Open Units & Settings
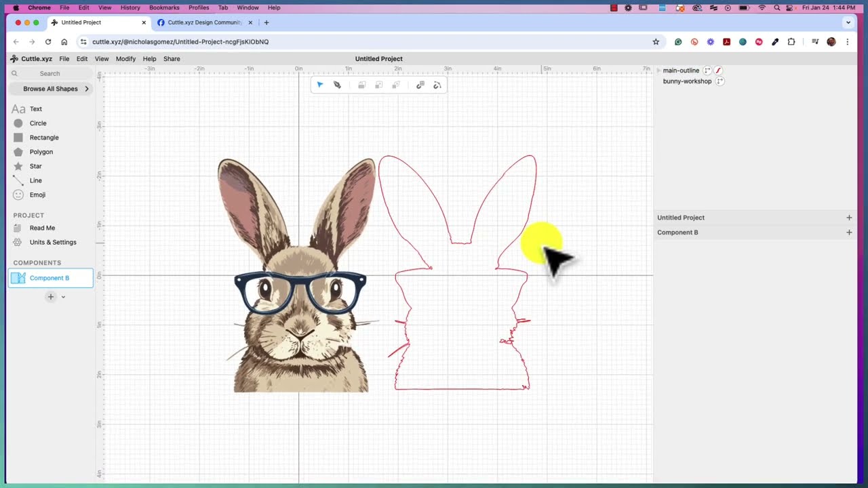 53,242
